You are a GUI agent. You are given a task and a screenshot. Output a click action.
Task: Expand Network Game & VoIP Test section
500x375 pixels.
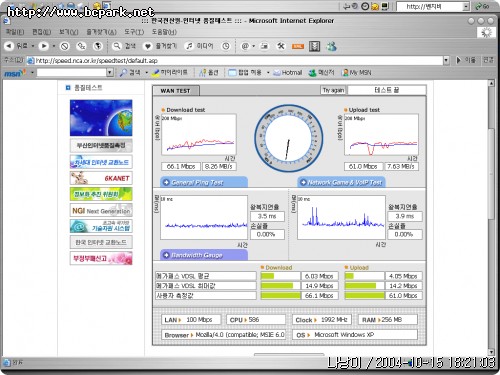coord(341,182)
